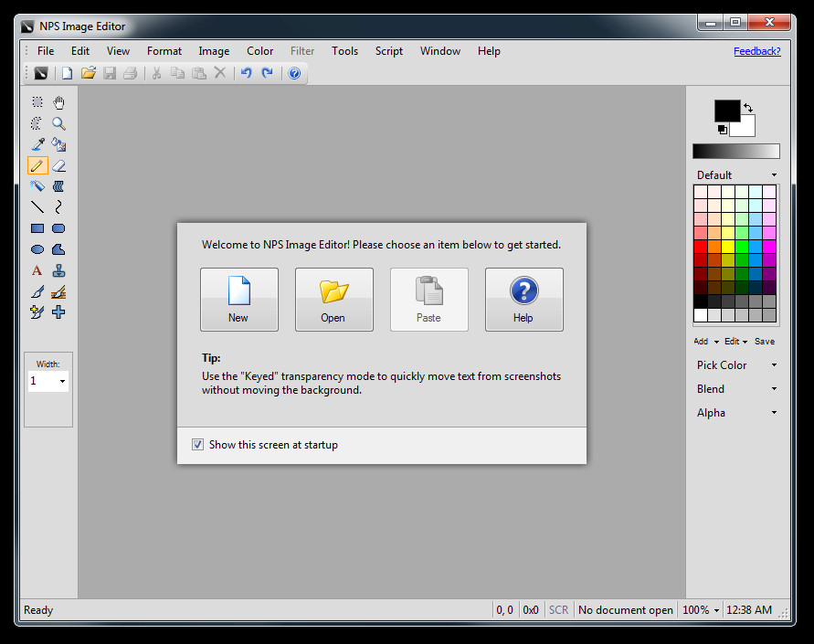The width and height of the screenshot is (814, 644).
Task: Select the brush with star tool
Action: point(37,312)
